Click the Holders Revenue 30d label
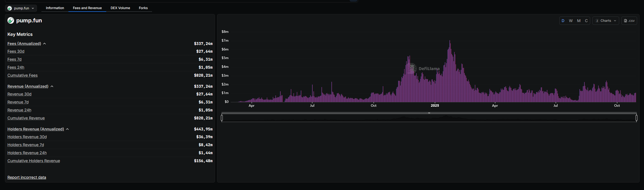The image size is (644, 190). [x=27, y=137]
